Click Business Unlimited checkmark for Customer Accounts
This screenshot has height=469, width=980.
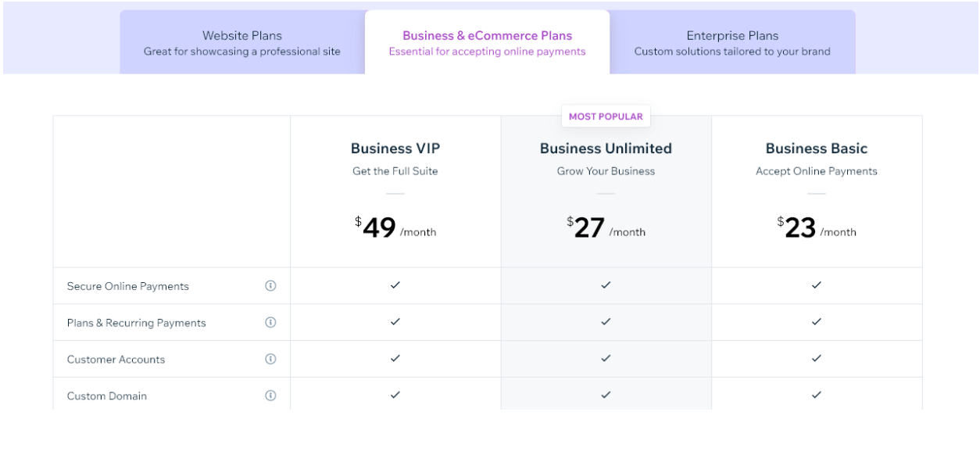(x=606, y=359)
